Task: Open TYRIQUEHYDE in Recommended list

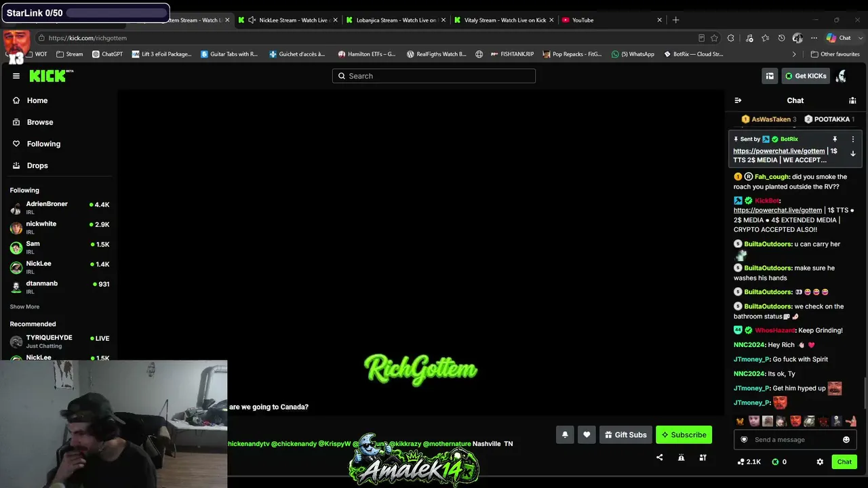Action: tap(60, 341)
